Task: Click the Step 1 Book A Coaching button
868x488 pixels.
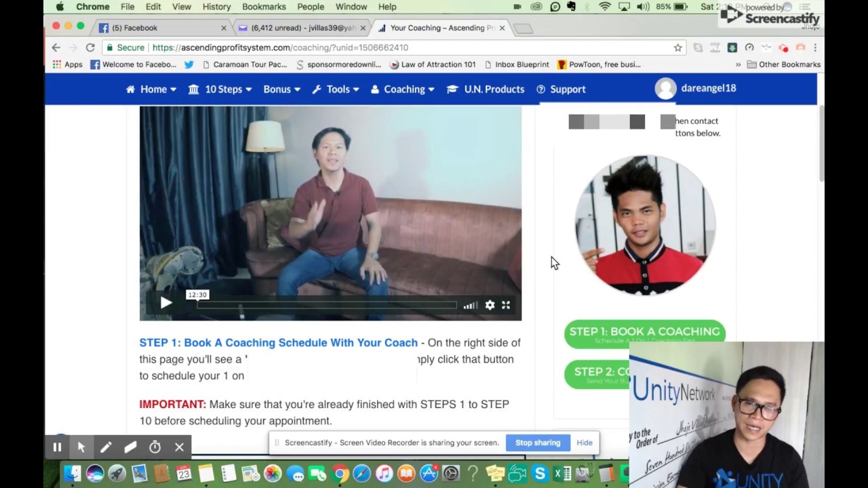Action: tap(644, 333)
